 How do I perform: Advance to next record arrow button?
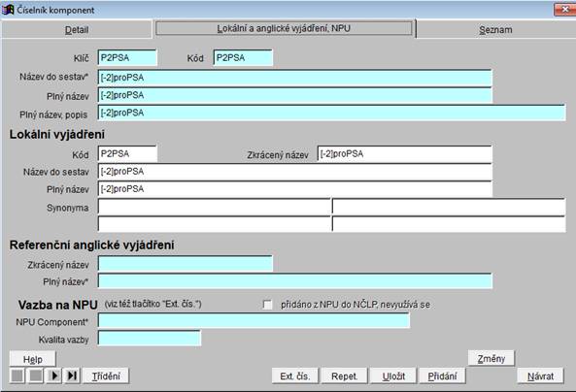pyautogui.click(x=54, y=376)
